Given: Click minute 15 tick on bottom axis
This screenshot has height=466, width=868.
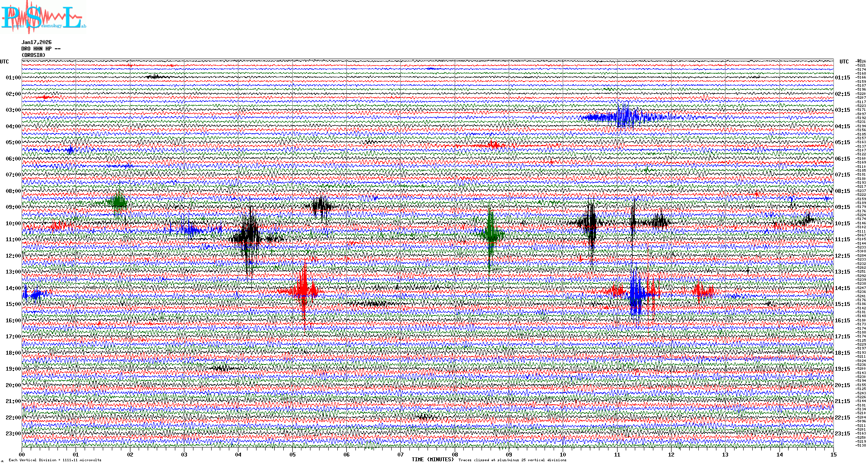Looking at the screenshot, I should coord(833,454).
